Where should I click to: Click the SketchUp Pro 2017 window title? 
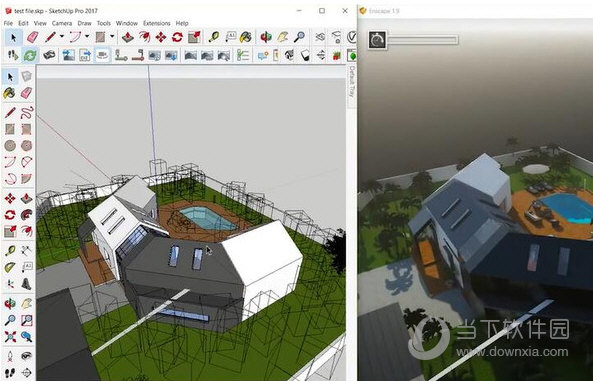56,11
